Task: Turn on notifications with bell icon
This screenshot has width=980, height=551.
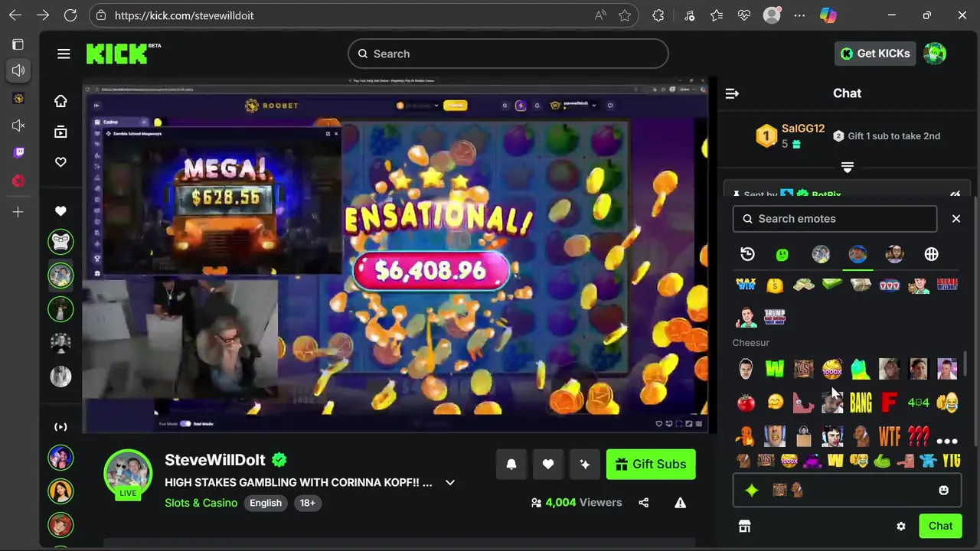Action: point(511,465)
